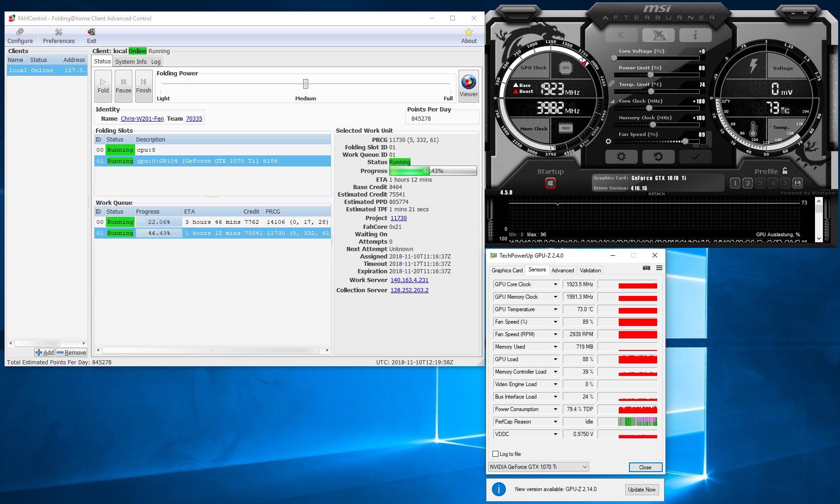840x504 pixels.
Task: Open Afterburner settings gear button
Action: click(621, 157)
